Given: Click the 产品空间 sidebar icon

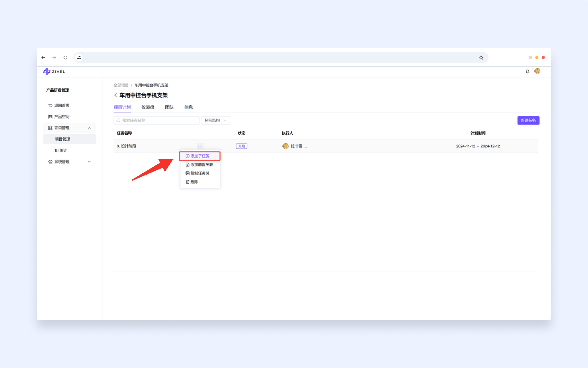Looking at the screenshot, I should tap(50, 117).
